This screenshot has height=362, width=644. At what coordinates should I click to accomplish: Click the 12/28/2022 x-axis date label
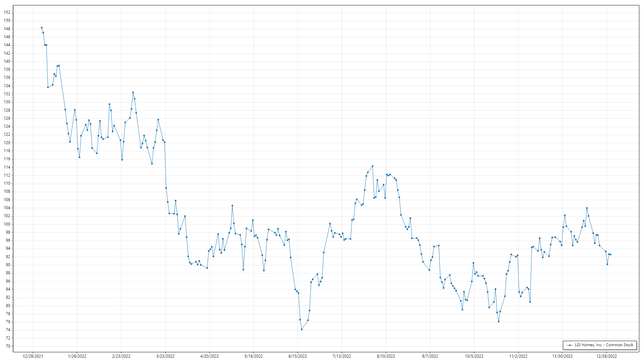pyautogui.click(x=606, y=356)
